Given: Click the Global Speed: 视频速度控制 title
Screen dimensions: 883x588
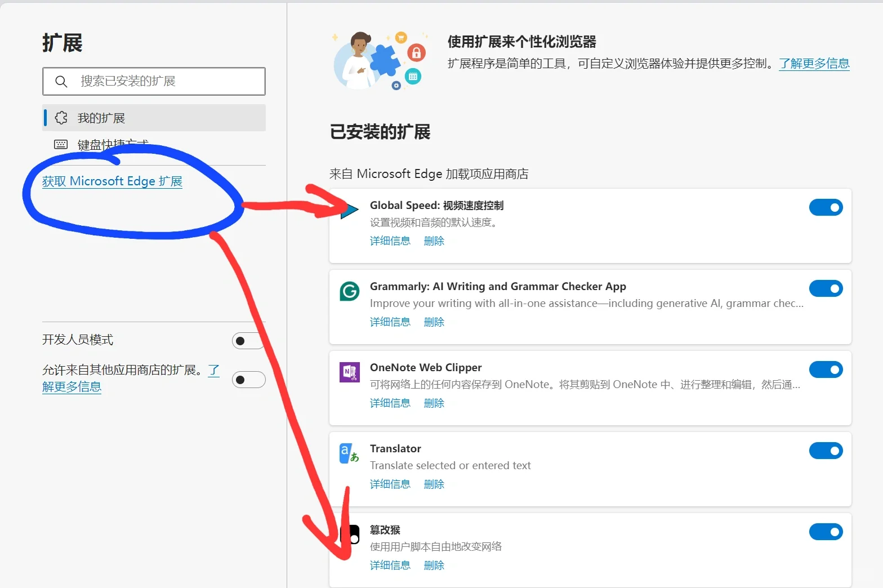Looking at the screenshot, I should tap(437, 206).
